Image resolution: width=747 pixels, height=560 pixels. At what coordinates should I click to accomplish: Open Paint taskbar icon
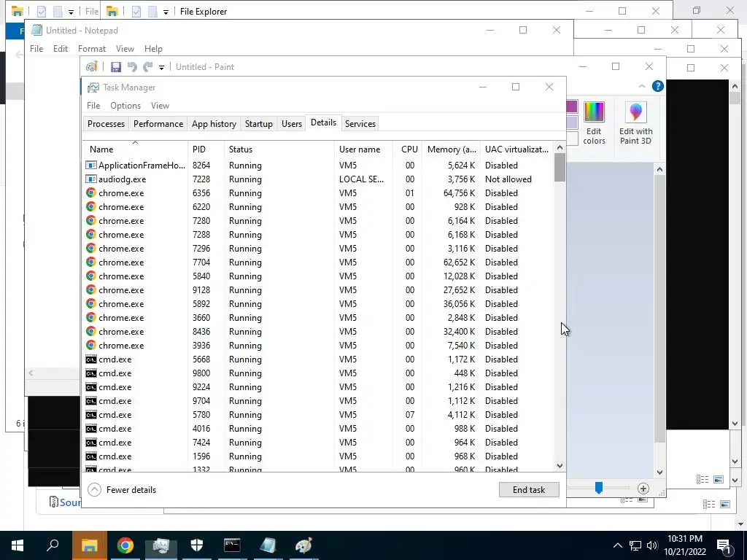[x=303, y=545]
